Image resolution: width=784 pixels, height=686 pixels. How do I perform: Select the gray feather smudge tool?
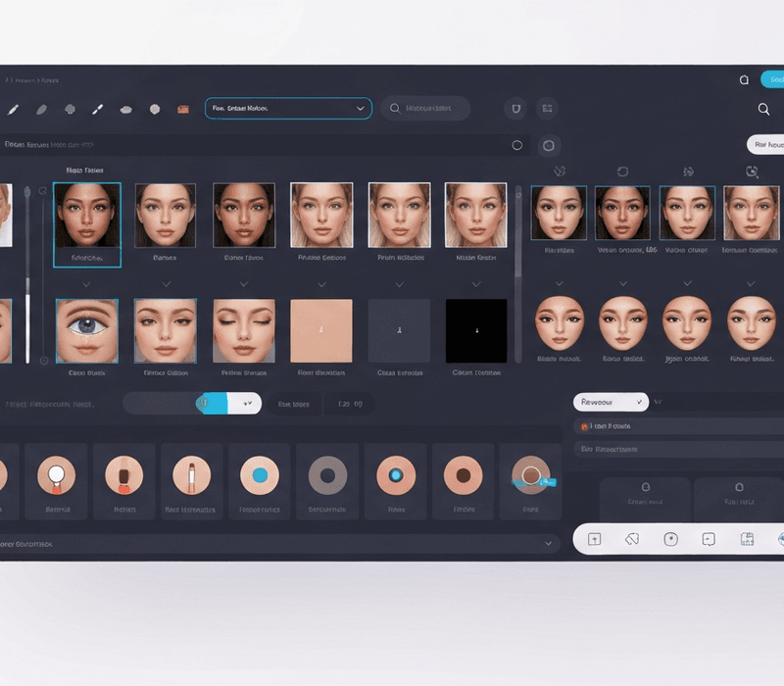point(41,109)
